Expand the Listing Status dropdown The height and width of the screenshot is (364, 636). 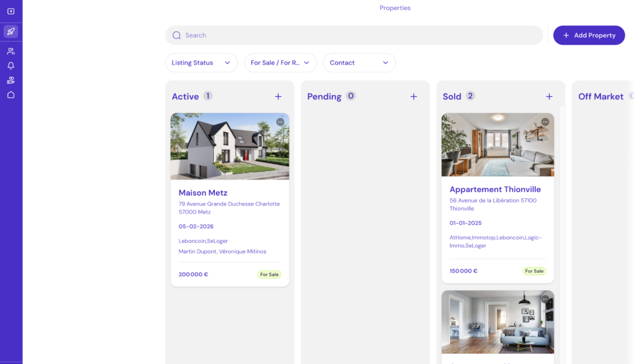[x=201, y=63]
